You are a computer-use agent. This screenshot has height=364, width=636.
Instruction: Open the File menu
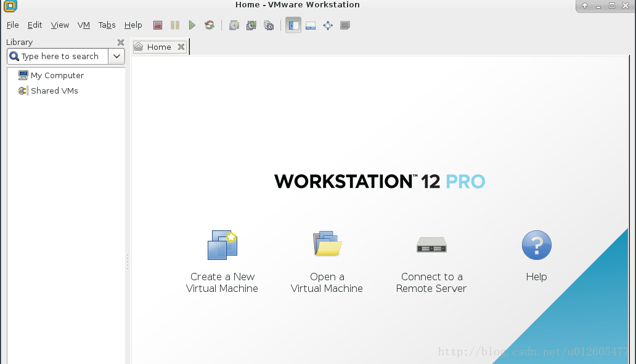[12, 25]
